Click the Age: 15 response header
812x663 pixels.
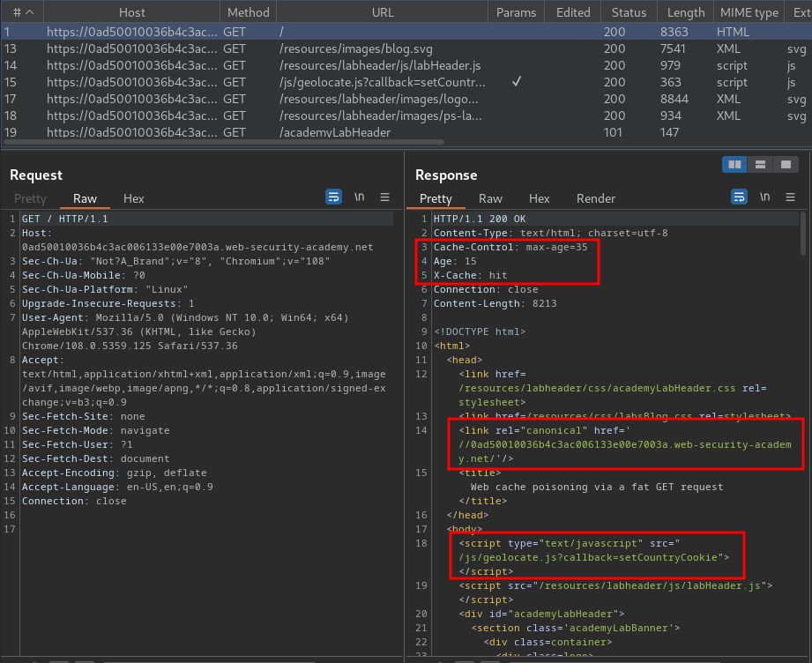(455, 261)
